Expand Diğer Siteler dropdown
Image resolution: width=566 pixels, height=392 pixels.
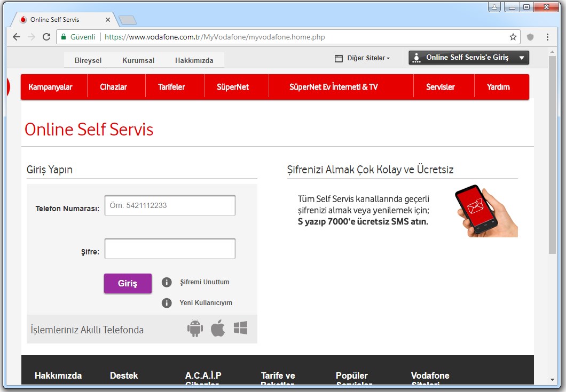[x=363, y=58]
